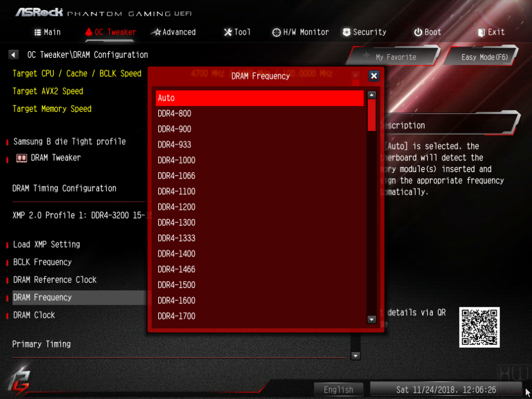The width and height of the screenshot is (532, 399).
Task: Open the DRAM Tweaker memory icon
Action: [x=22, y=158]
